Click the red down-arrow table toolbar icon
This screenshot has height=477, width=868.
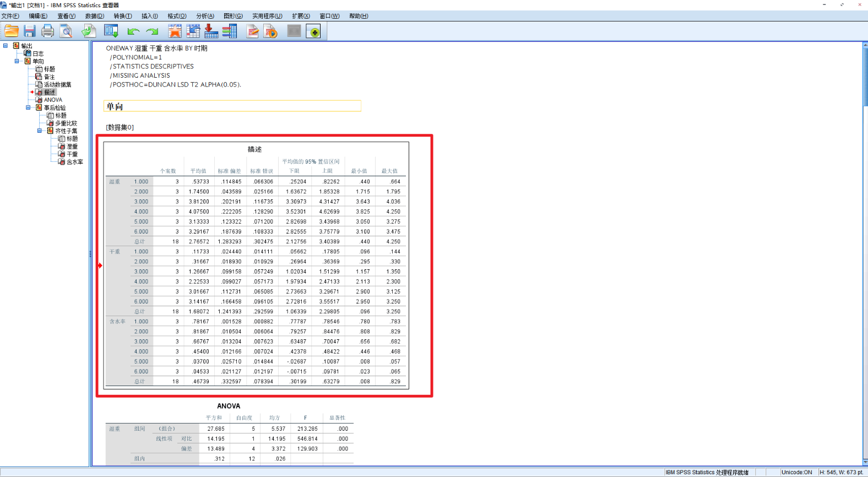point(211,31)
